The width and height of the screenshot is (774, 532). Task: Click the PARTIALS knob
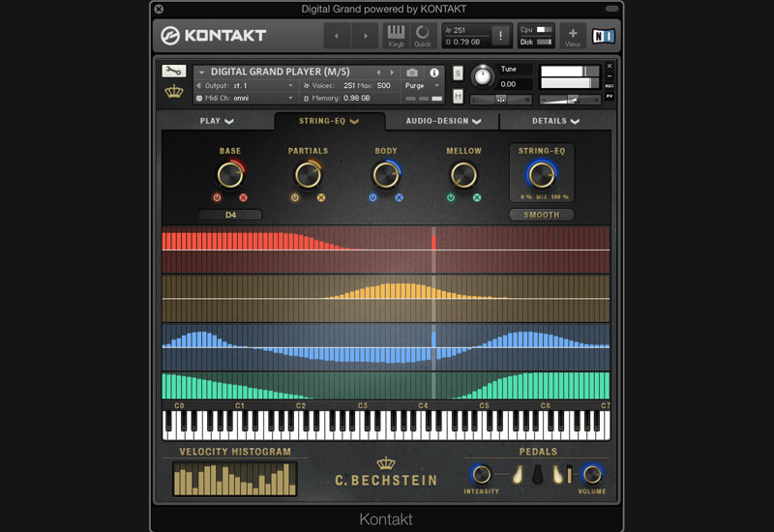click(308, 175)
